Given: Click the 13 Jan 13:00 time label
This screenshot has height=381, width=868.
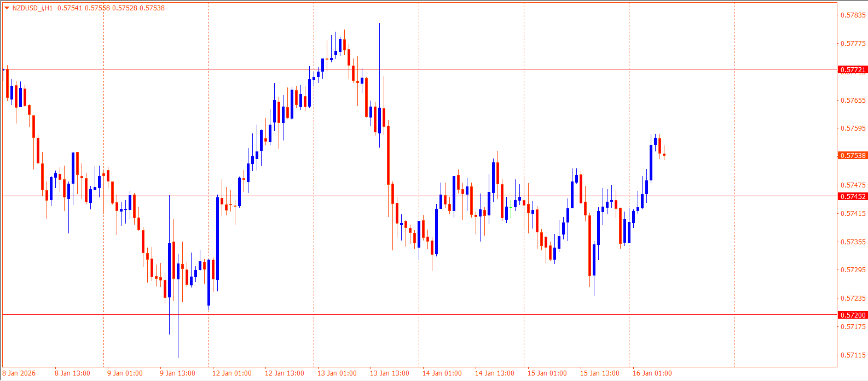Looking at the screenshot, I should tap(390, 373).
